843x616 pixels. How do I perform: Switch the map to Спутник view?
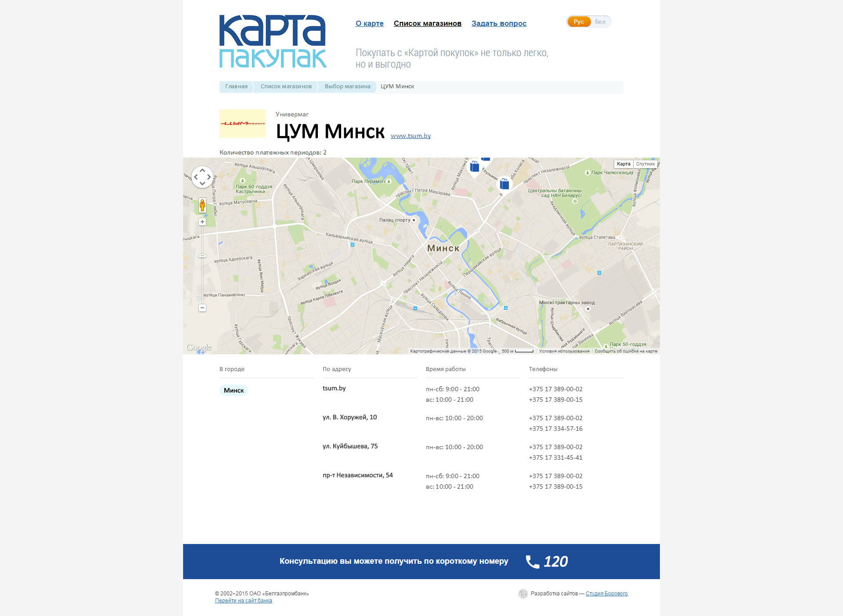[x=645, y=164]
